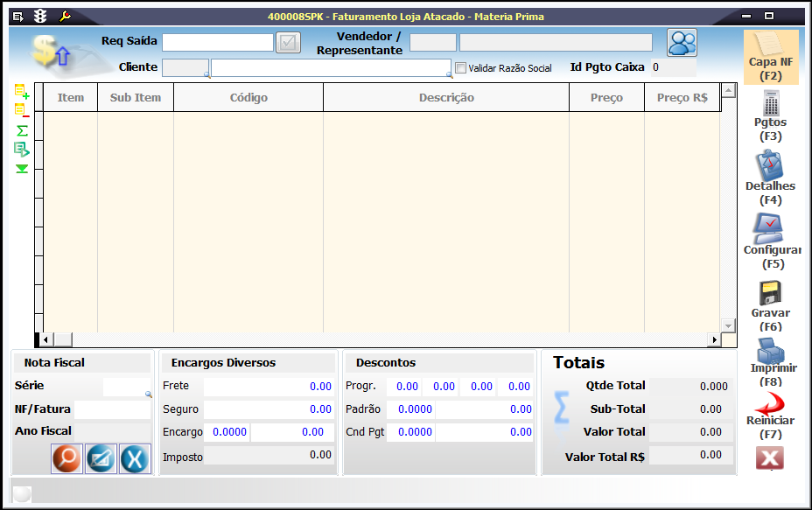Click the Reiniciar (F7) red arrow
812x510 pixels.
click(x=770, y=404)
